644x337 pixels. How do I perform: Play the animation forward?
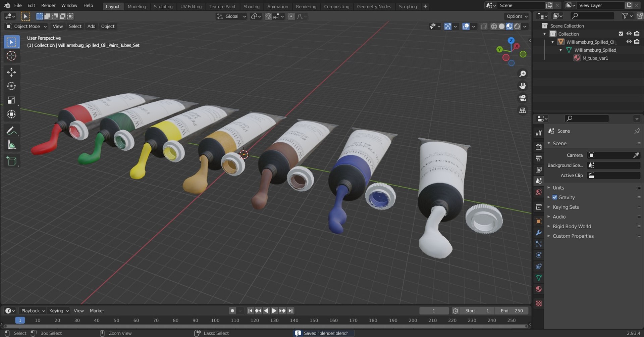274,311
